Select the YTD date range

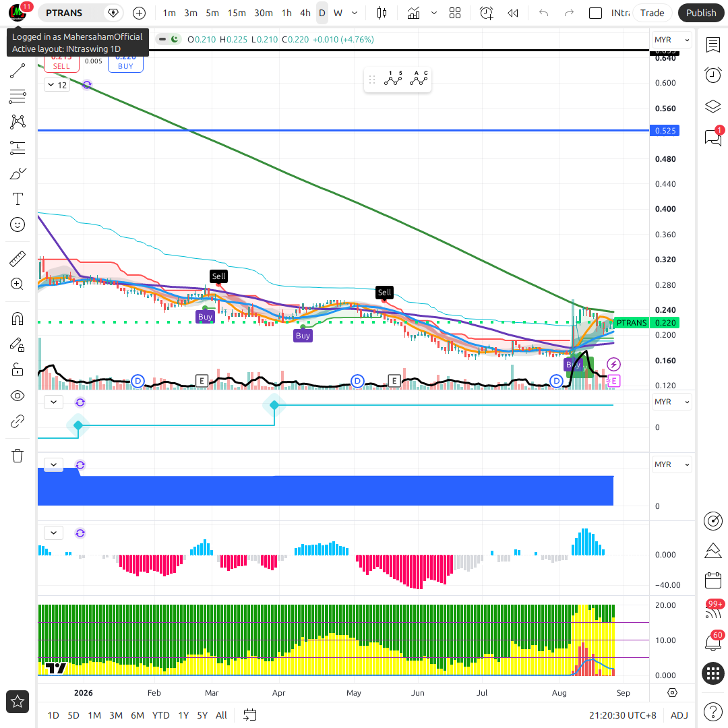(160, 715)
